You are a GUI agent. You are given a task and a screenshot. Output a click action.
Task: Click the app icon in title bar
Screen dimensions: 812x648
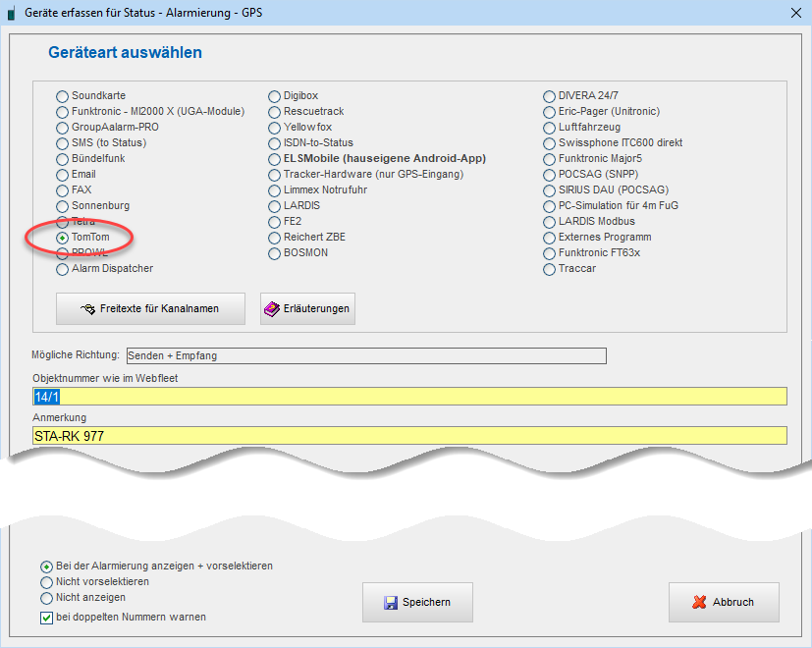click(x=11, y=14)
